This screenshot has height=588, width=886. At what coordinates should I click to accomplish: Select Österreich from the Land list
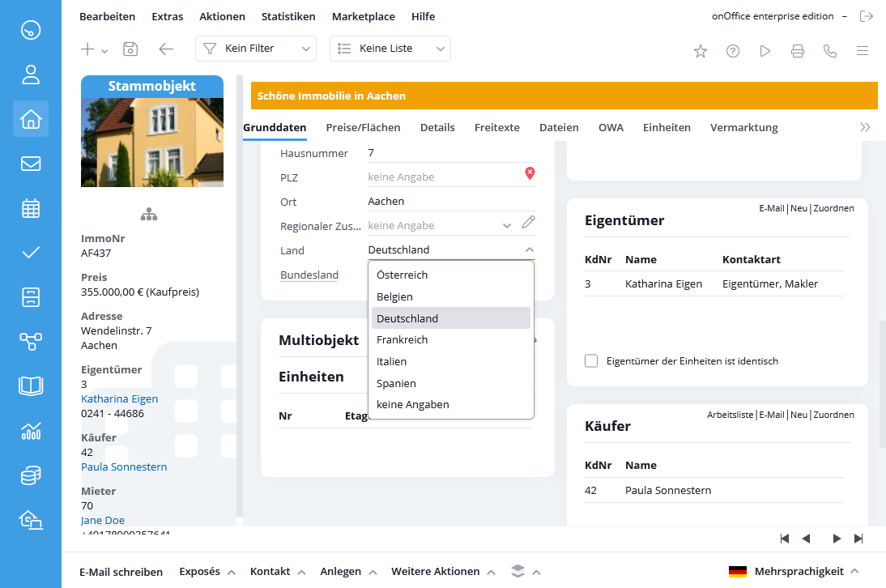(451, 275)
